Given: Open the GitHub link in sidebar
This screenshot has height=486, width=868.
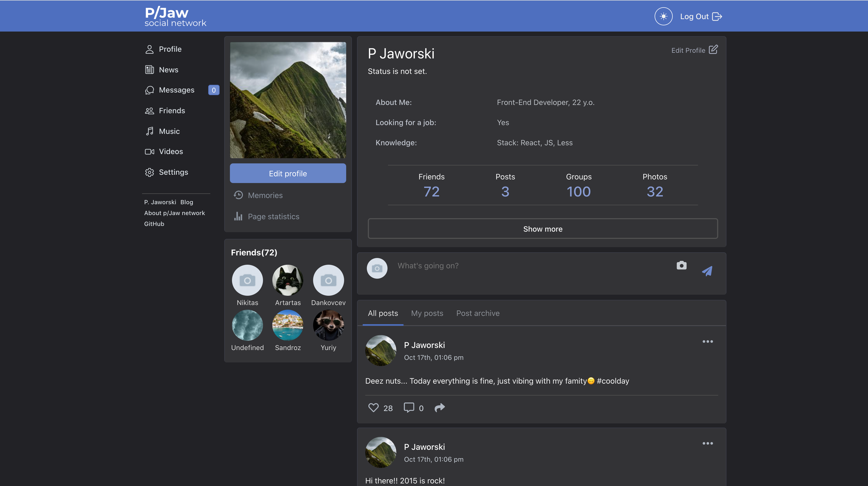Looking at the screenshot, I should pos(154,224).
